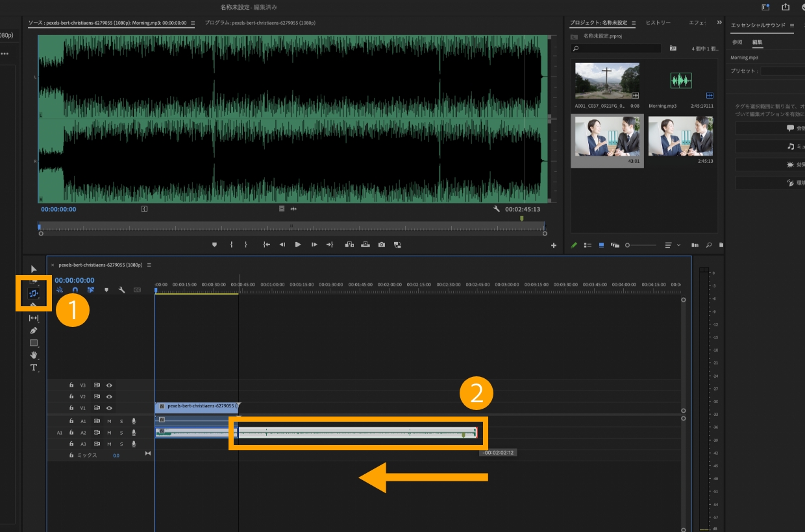Select the Morning.mp3 audio thumbnail
The image size is (805, 532).
point(681,80)
